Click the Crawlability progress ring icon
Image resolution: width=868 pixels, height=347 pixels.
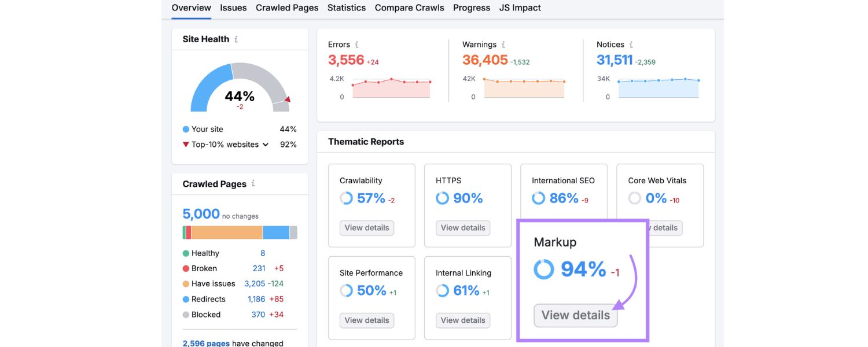(x=345, y=198)
